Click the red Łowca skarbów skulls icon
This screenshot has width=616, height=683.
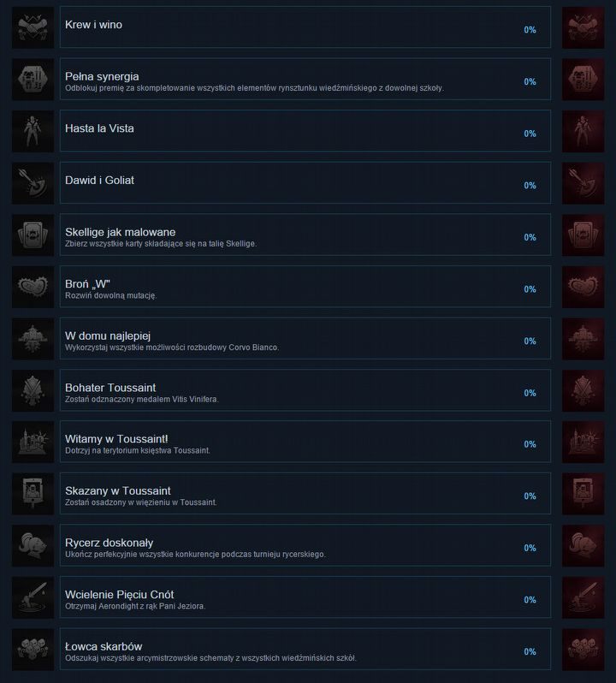[583, 649]
